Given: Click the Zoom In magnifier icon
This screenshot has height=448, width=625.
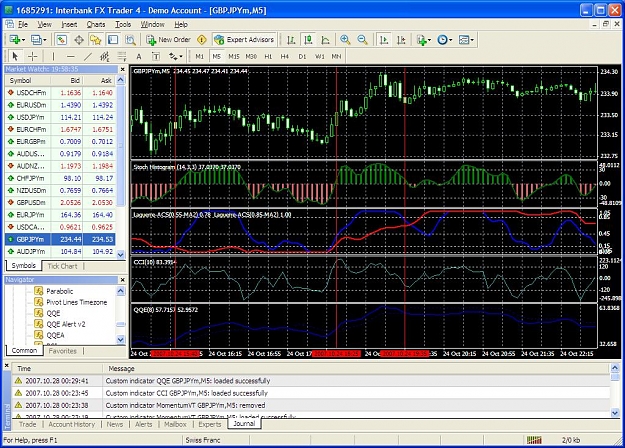Looking at the screenshot, I should coord(345,39).
